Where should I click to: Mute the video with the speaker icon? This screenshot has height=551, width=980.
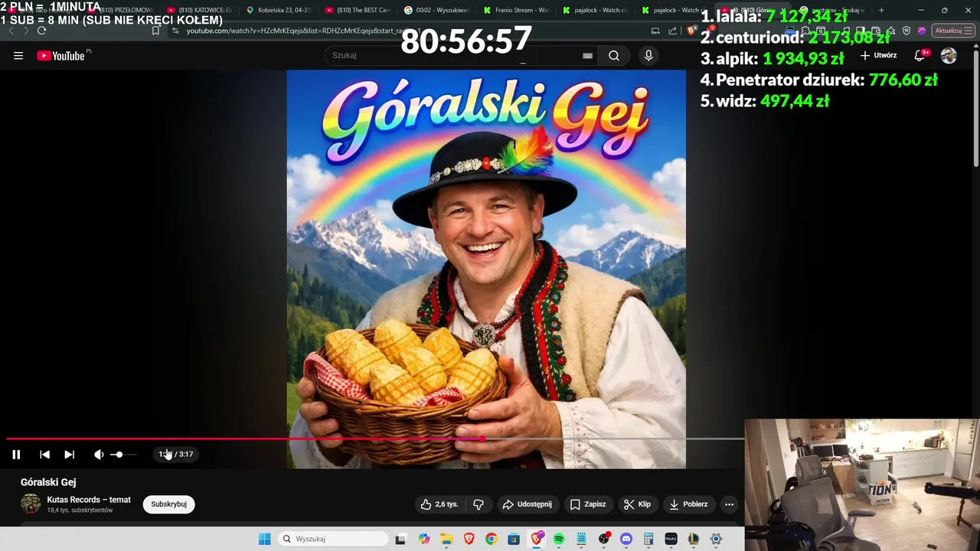(99, 455)
